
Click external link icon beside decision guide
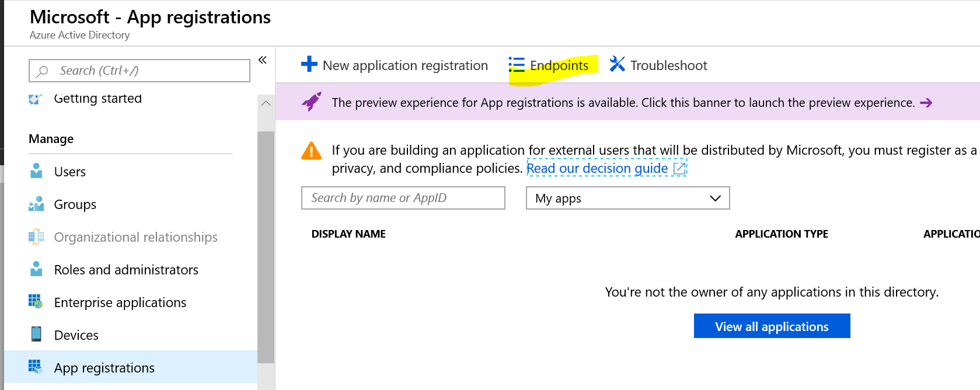pos(679,169)
